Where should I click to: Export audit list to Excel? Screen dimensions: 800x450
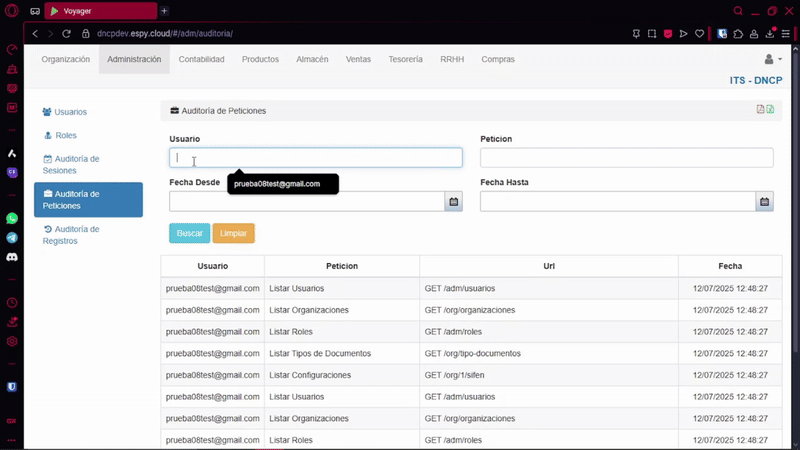click(770, 110)
